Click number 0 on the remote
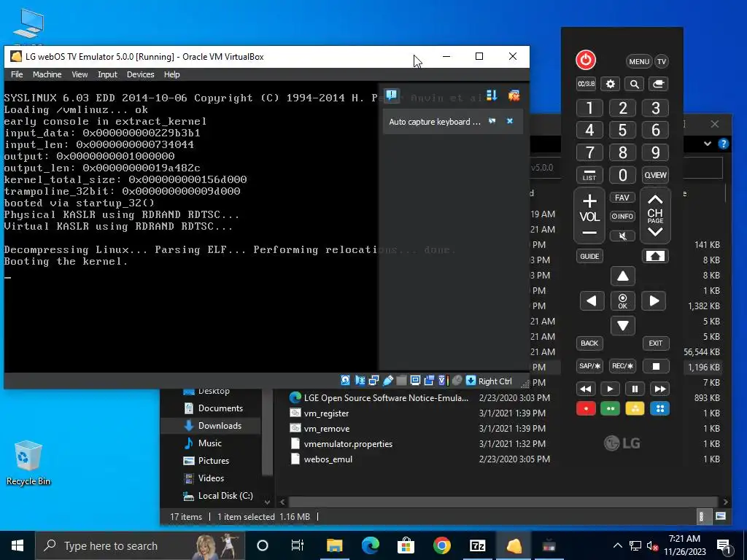 coord(622,175)
